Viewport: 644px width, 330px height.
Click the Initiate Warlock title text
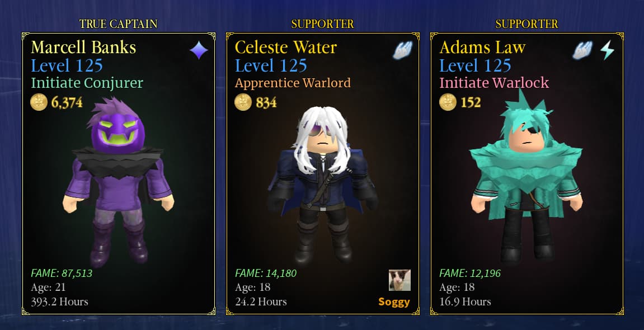tap(494, 83)
